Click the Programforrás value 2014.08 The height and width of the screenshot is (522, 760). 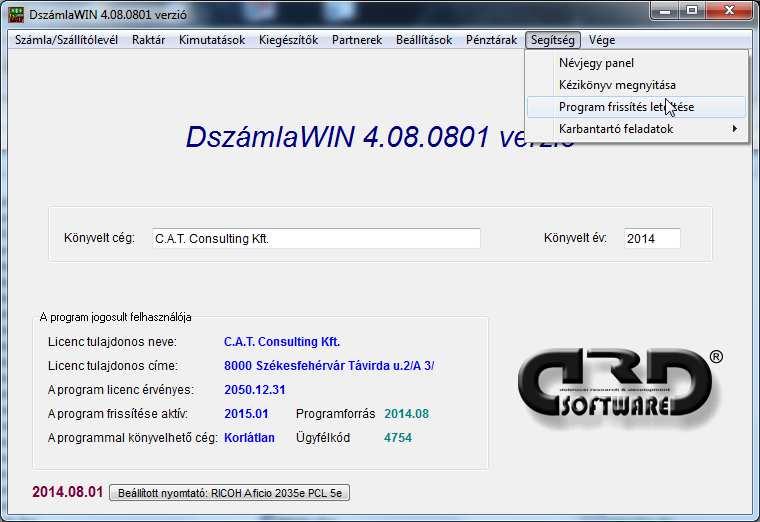click(406, 414)
